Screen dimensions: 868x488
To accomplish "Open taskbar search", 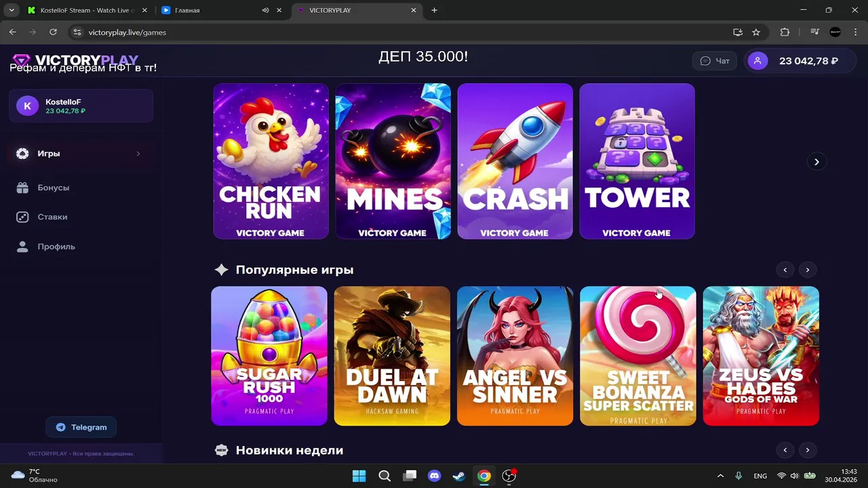I will tap(384, 476).
